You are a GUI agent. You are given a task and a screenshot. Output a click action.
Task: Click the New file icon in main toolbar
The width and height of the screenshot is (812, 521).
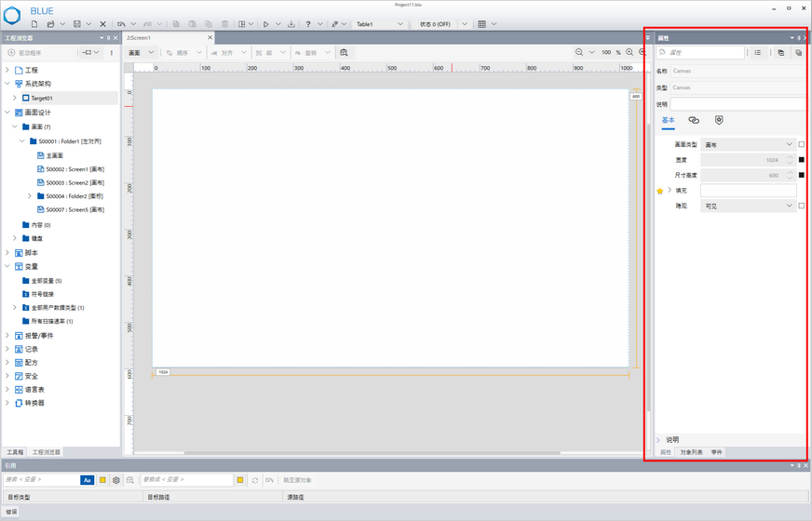point(34,24)
